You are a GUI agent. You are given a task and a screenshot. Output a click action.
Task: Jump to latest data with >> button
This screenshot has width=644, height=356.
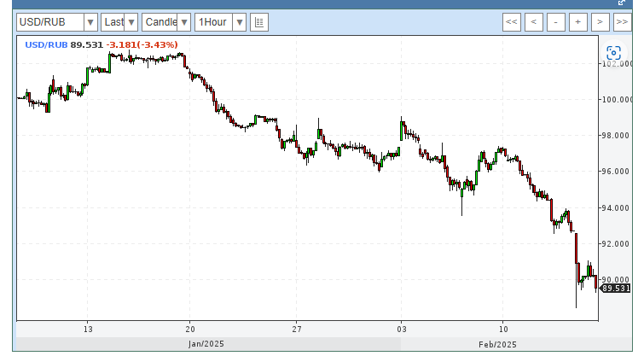[622, 22]
